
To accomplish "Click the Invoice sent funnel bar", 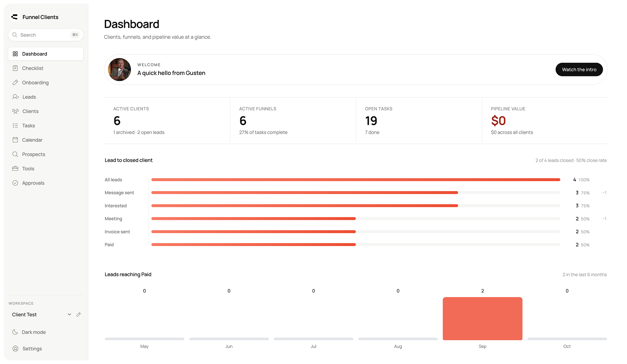I will (355, 232).
